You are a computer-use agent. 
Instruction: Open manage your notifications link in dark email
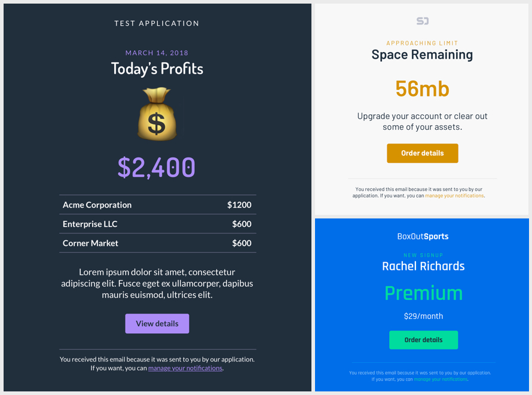[x=185, y=368]
